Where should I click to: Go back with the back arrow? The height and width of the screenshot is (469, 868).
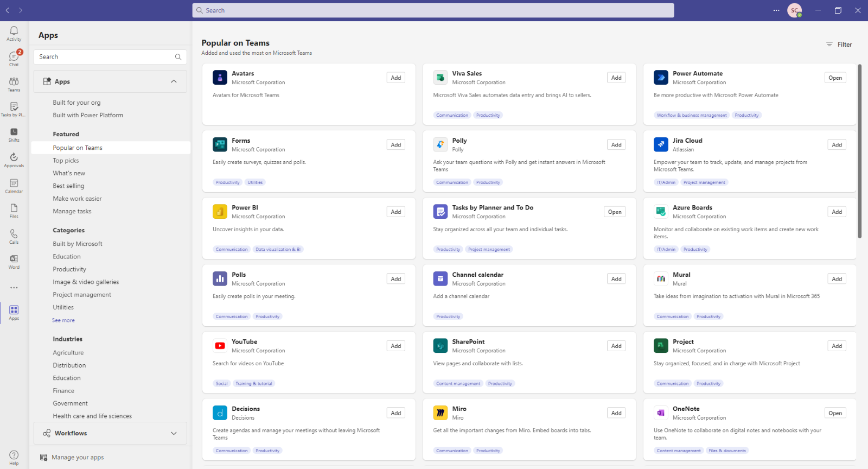click(x=8, y=10)
